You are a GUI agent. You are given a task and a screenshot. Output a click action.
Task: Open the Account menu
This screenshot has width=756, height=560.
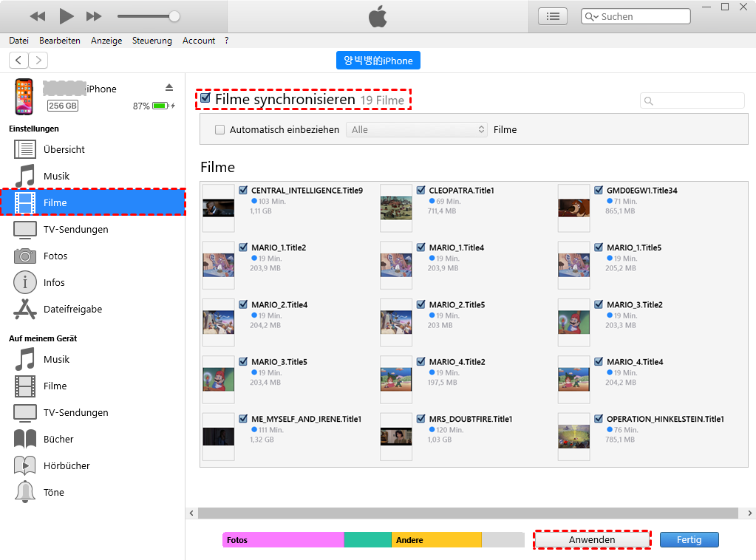tap(199, 41)
